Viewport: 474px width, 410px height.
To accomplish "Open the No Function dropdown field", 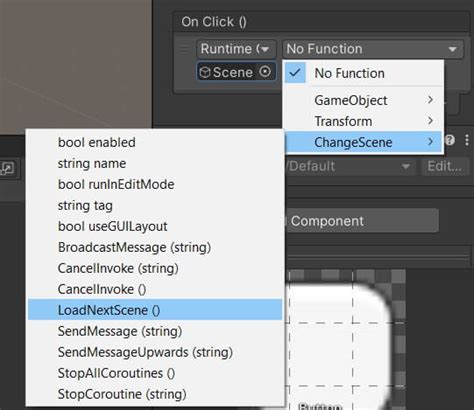I will coord(372,49).
